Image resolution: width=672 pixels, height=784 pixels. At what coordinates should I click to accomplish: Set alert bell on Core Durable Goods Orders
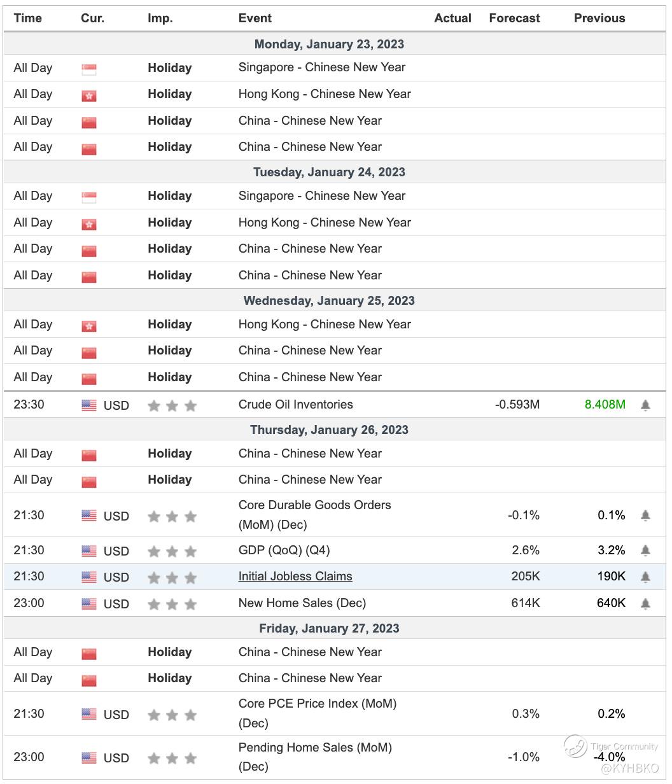pos(645,515)
